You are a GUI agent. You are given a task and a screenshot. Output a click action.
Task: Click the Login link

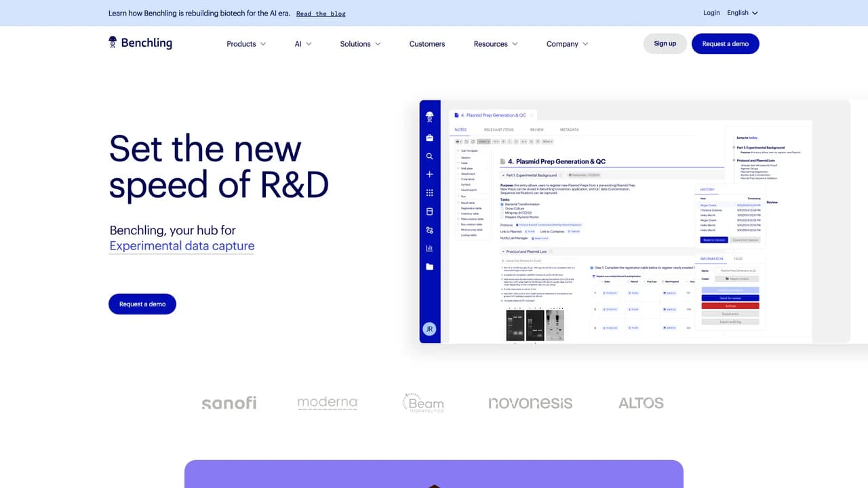[711, 13]
